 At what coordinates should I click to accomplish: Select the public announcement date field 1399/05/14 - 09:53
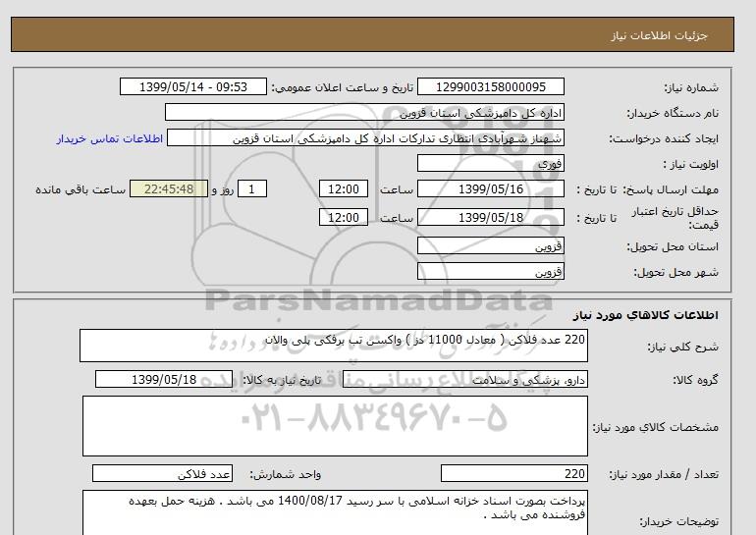[192, 86]
